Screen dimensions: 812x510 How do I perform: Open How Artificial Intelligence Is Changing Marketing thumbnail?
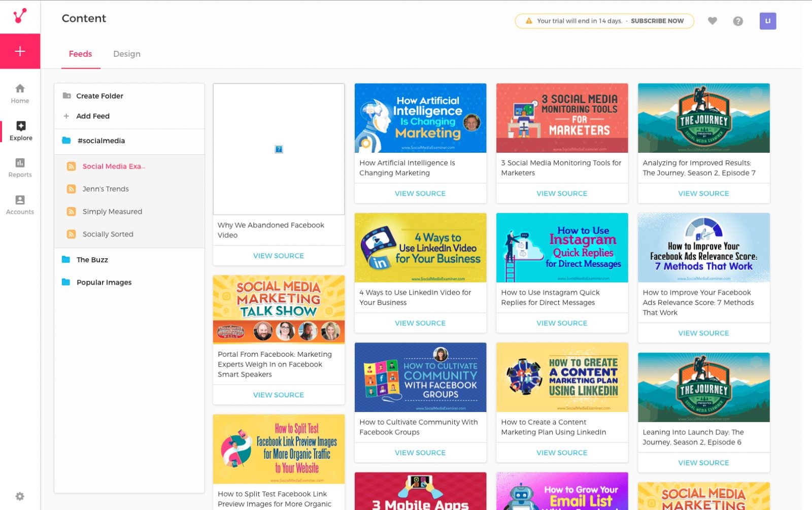click(420, 118)
